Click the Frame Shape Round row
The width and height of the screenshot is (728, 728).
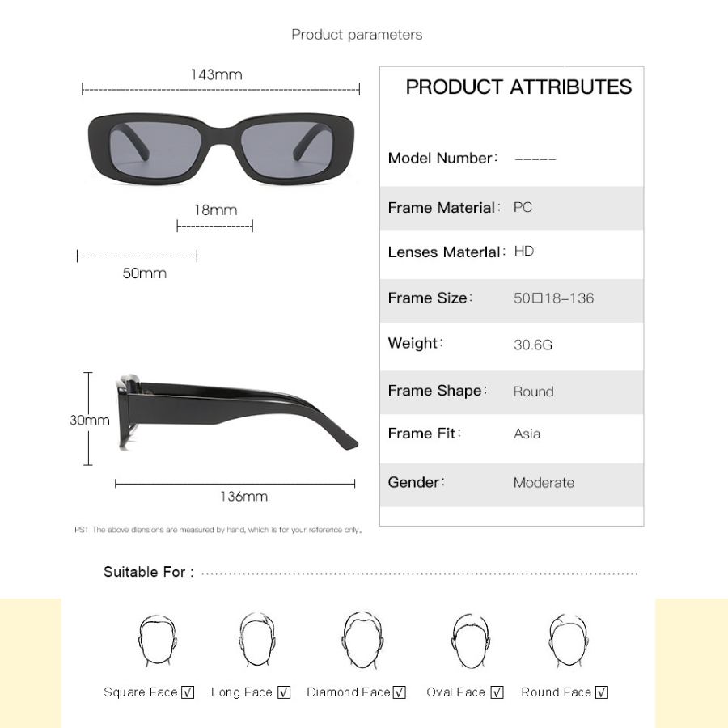click(512, 392)
